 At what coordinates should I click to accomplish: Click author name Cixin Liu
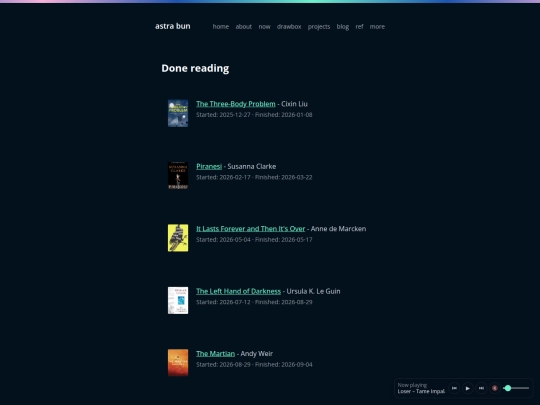click(x=294, y=104)
